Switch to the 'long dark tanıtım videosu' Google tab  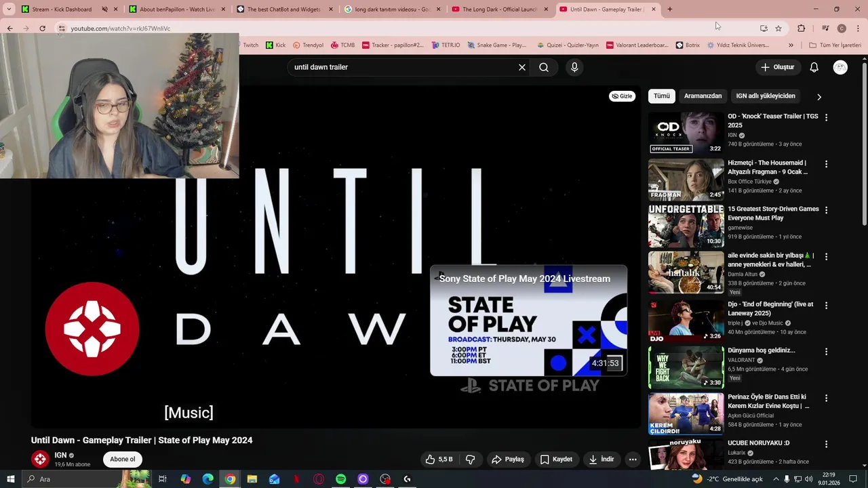pyautogui.click(x=392, y=9)
